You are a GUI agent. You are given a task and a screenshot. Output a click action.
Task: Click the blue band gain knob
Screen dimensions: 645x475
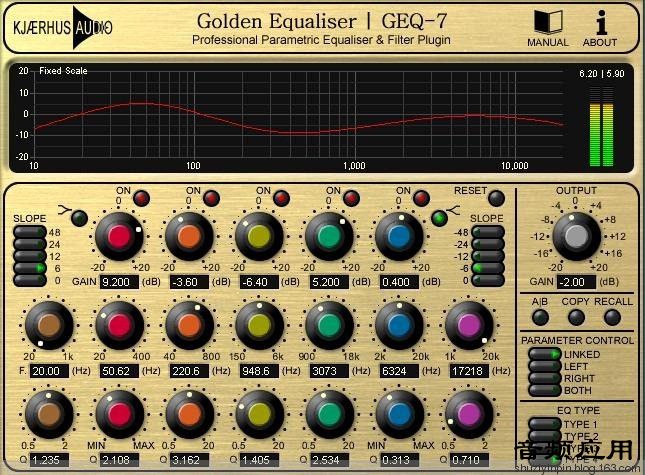pos(399,236)
